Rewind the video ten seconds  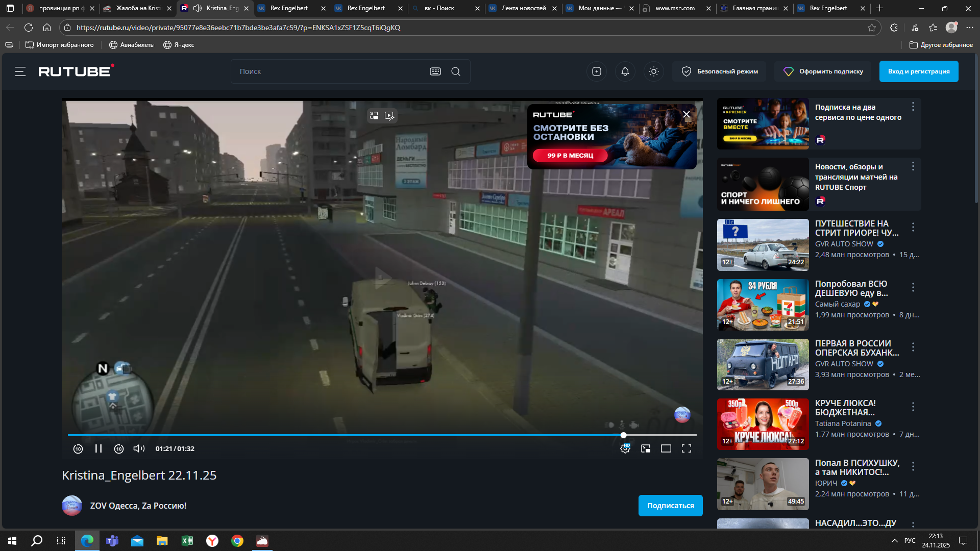(78, 448)
